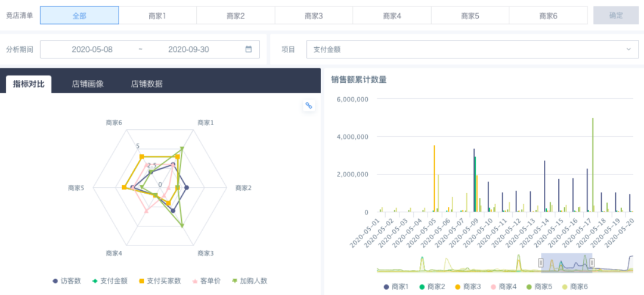Select the 商家2 filter button
Image resolution: width=644 pixels, height=295 pixels.
[x=236, y=15]
